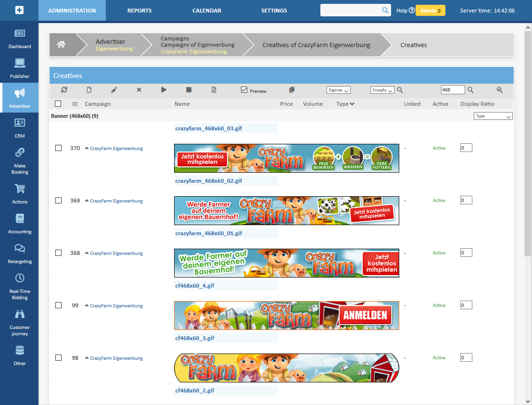Open the Accounting sidebar section
532x405 pixels.
(19, 224)
